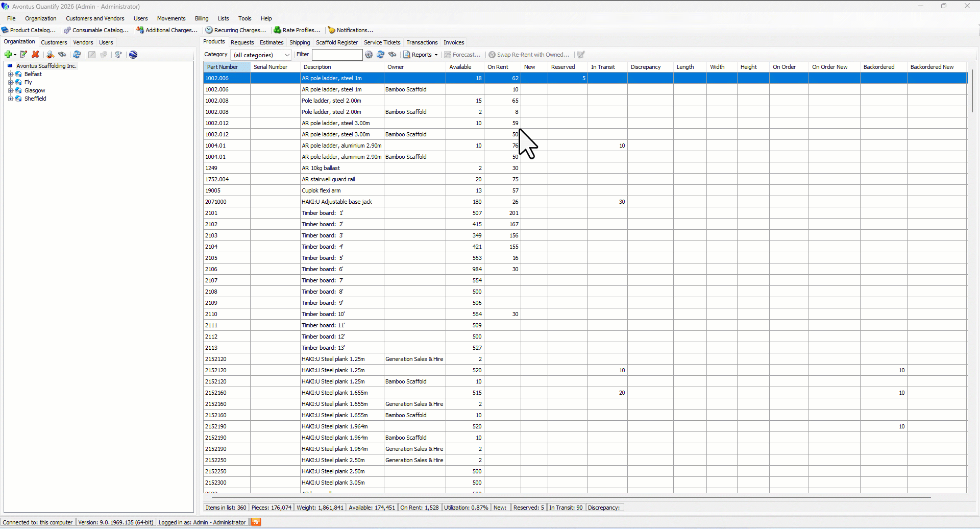Click the RSS feed icon in status bar

pos(256,522)
